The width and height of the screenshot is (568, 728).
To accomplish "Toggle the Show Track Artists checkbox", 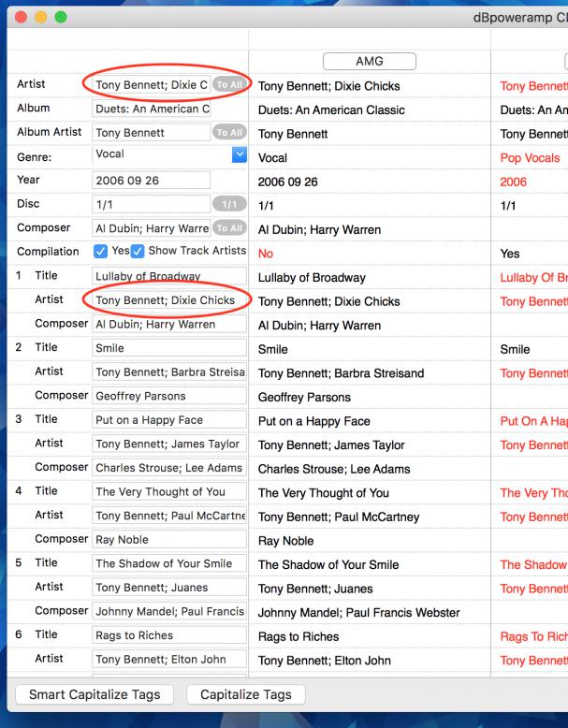I will click(x=138, y=251).
